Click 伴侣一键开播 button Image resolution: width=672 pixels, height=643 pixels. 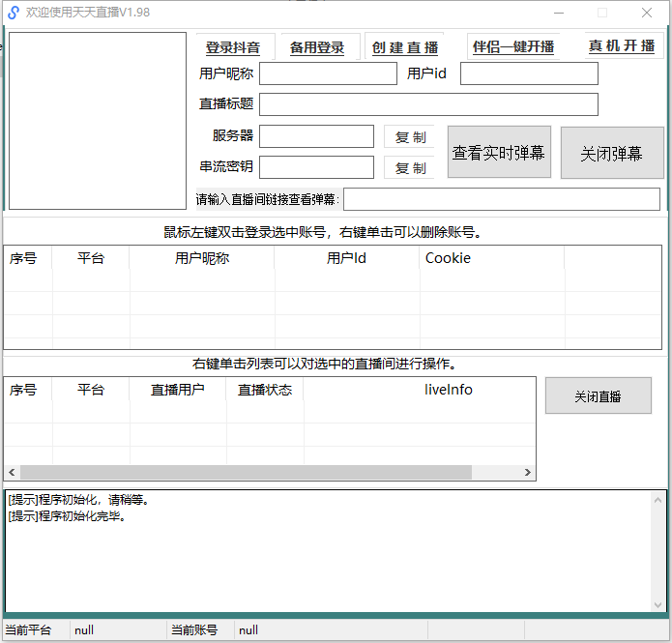click(x=513, y=46)
